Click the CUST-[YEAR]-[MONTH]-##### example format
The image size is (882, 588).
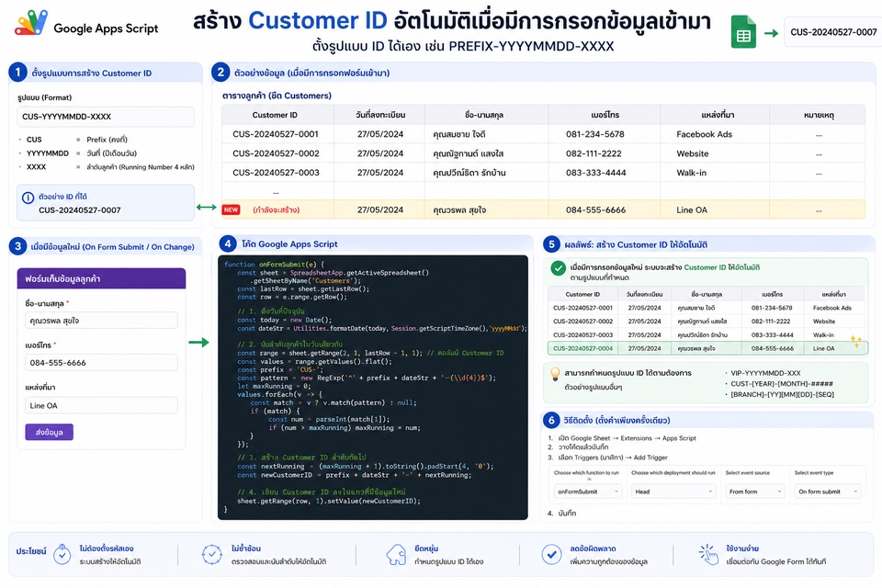point(782,384)
